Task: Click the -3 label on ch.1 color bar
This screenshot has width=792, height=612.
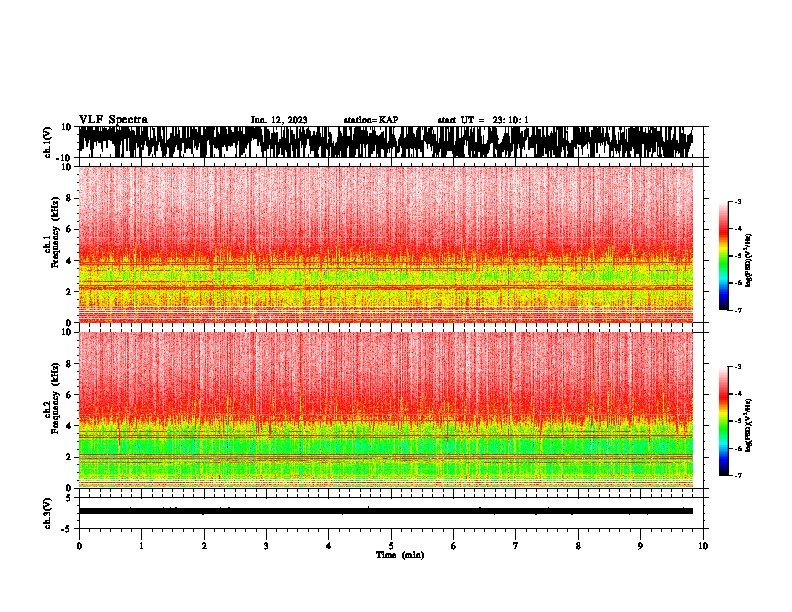Action: (738, 201)
